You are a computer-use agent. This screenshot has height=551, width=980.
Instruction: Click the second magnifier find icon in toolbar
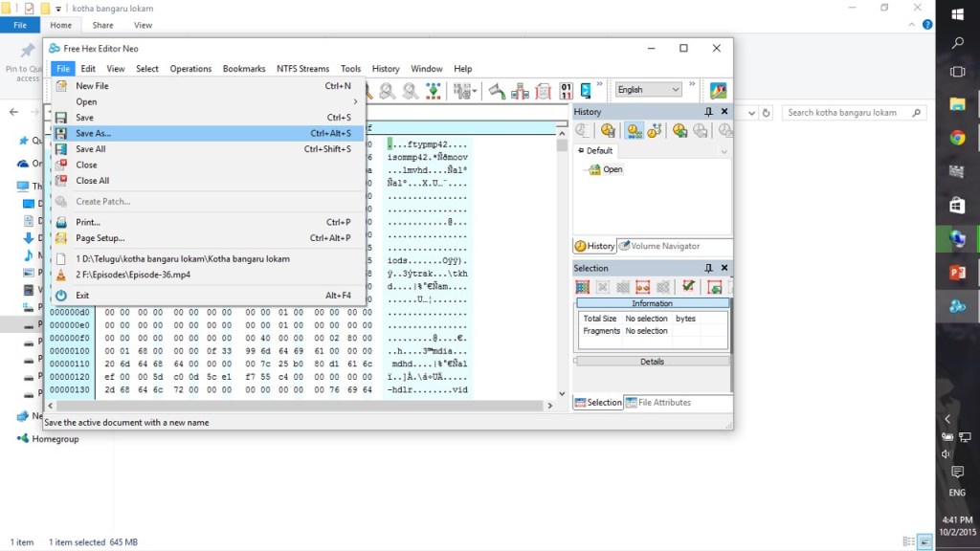pos(410,91)
